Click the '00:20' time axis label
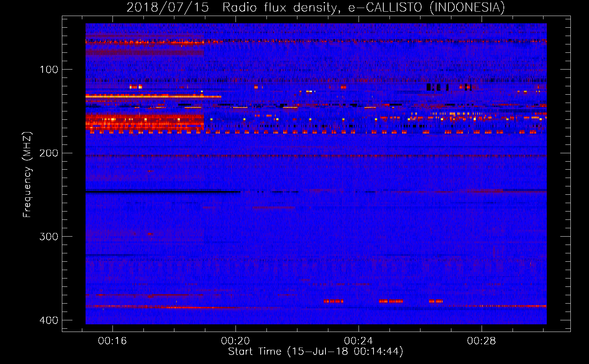589x364 pixels. (x=236, y=341)
